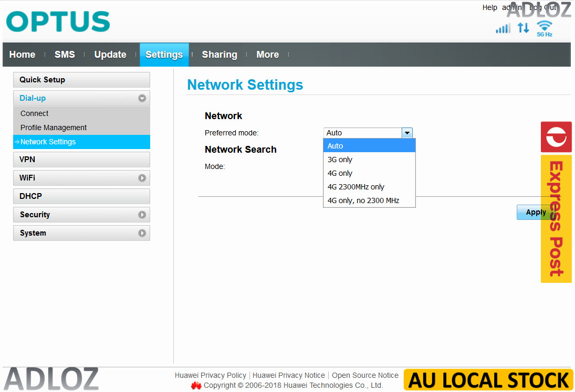Go to the Home tab
Image resolution: width=575 pixels, height=392 pixels.
pyautogui.click(x=23, y=55)
